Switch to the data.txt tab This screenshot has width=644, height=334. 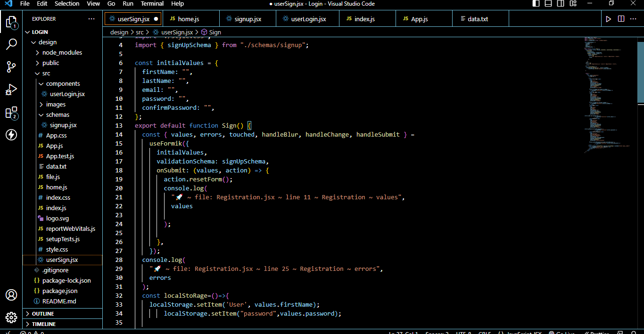click(x=480, y=19)
